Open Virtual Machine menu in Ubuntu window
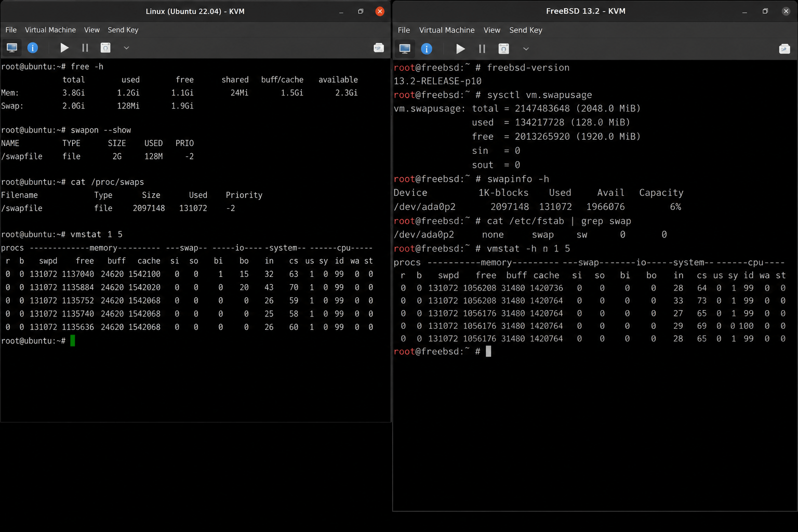 coord(50,30)
